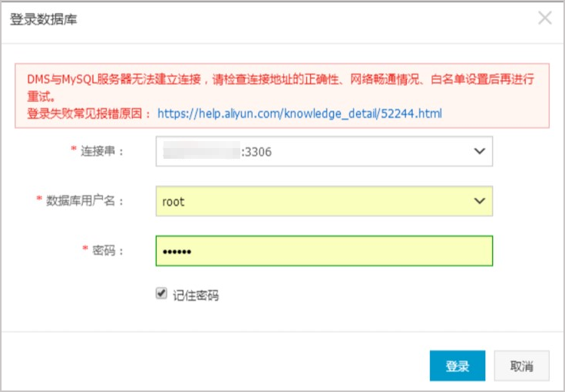Screen dimensions: 565x392
Task: Close the 登录数据库 dialog with X
Action: click(x=545, y=18)
